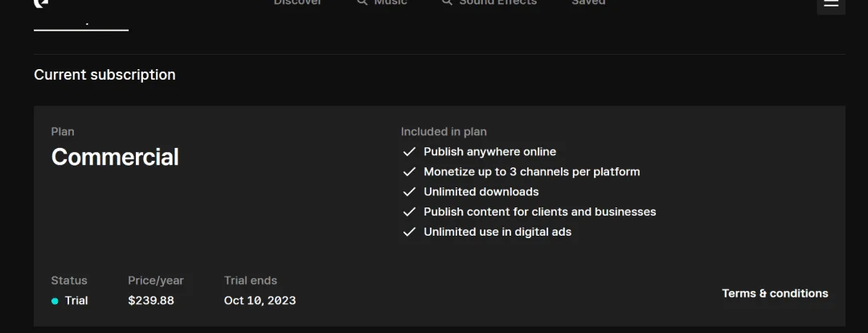Click the Price/year label
The height and width of the screenshot is (333, 868).
click(x=156, y=281)
